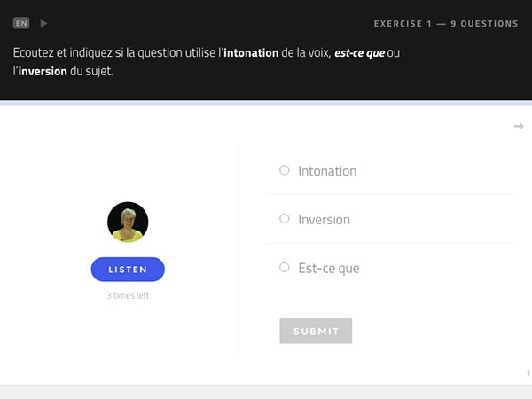Viewport: 532px width, 399px height.
Task: Click the speaker's avatar photo
Action: 128,222
